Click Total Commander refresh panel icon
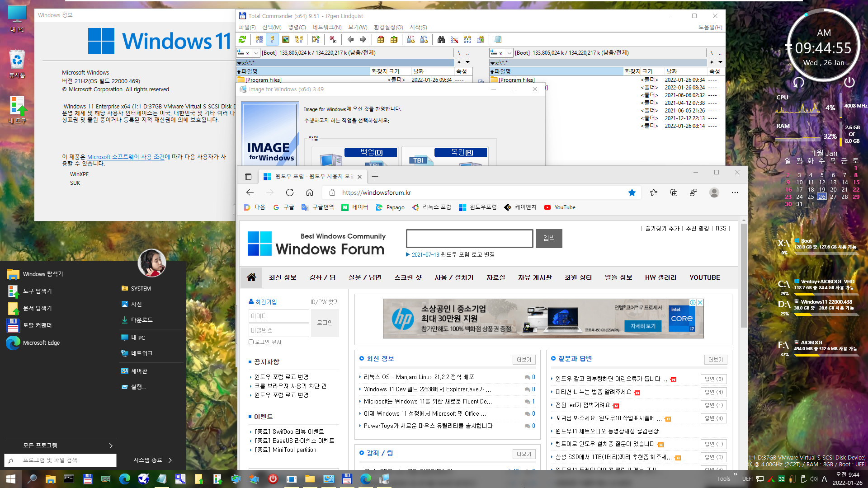868x488 pixels. 243,39
